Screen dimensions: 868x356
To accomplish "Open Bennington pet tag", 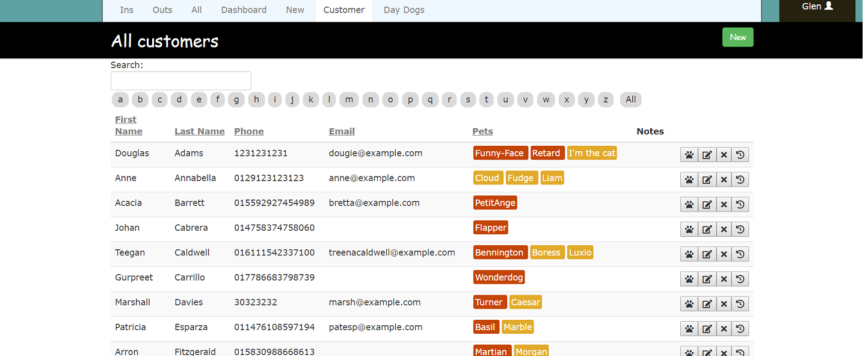I will [x=500, y=252].
